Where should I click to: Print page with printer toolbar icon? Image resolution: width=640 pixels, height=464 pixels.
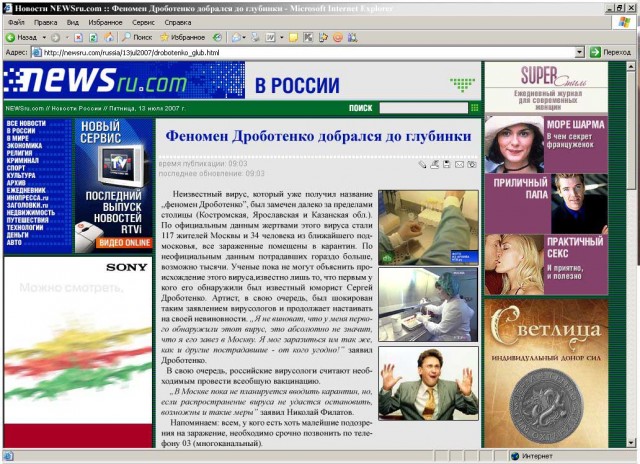256,38
